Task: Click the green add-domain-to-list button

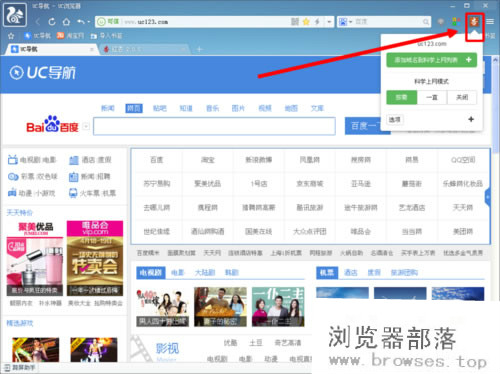Action: pos(432,60)
